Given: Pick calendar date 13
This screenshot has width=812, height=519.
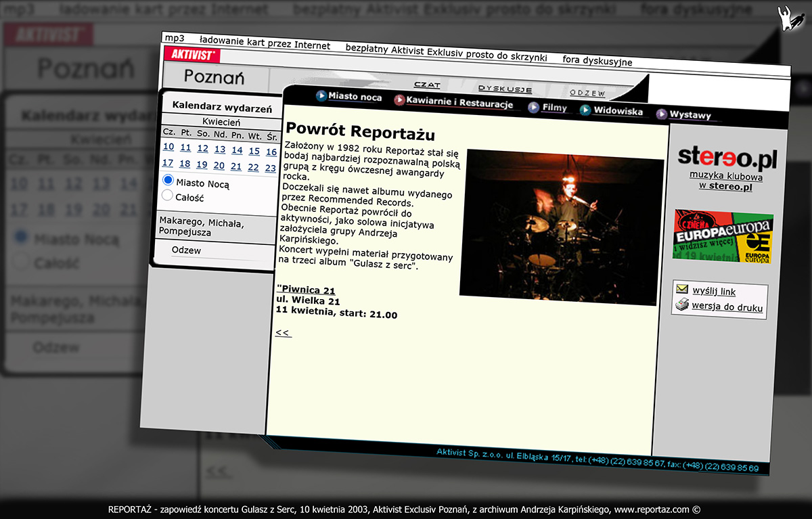Looking at the screenshot, I should pyautogui.click(x=220, y=149).
